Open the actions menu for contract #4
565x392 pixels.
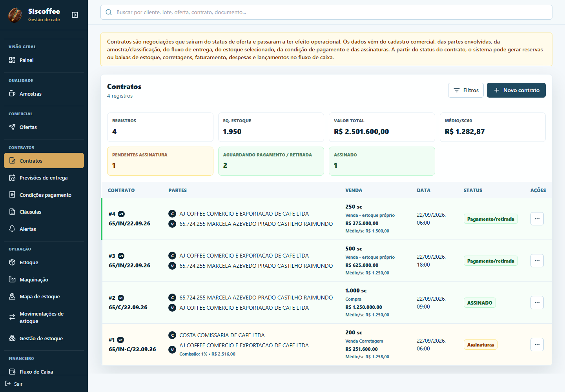tap(537, 219)
